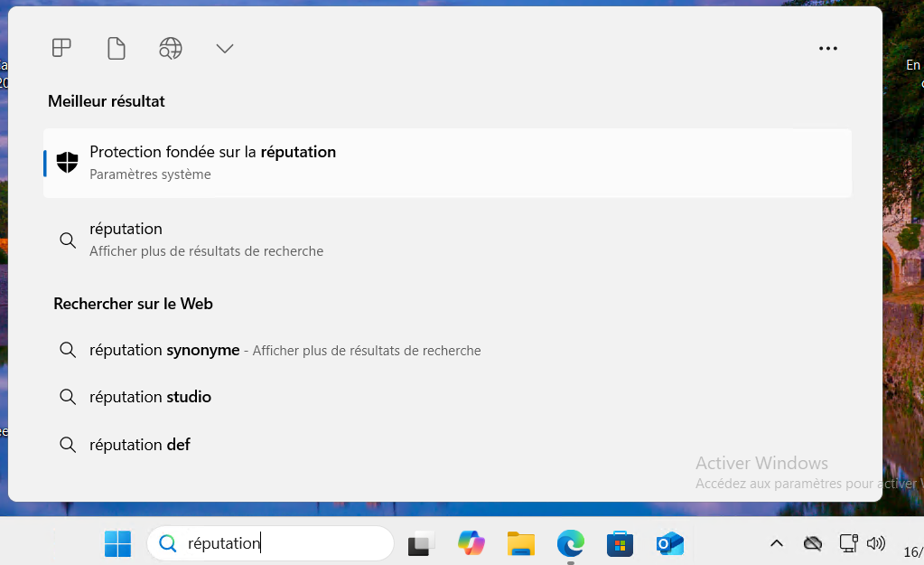Launch Copilot from the taskbar
The width and height of the screenshot is (924, 565).
coord(471,543)
